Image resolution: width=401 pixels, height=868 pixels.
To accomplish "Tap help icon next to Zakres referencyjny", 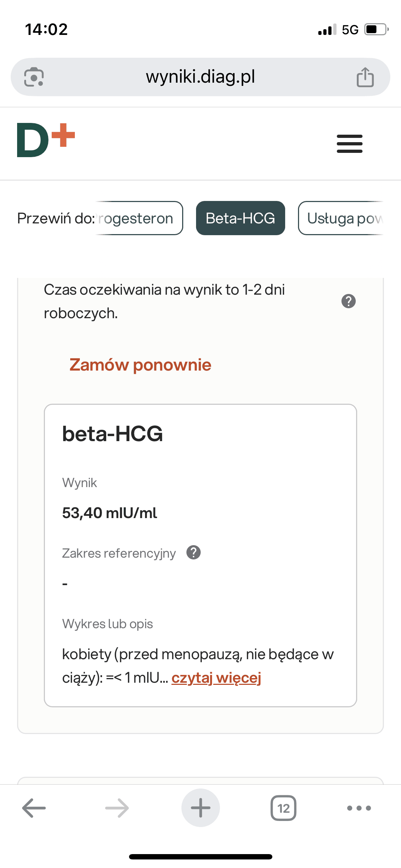I will (x=194, y=553).
